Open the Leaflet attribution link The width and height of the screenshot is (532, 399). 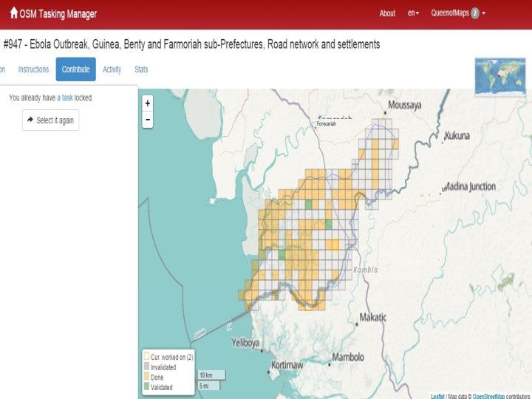pyautogui.click(x=437, y=396)
